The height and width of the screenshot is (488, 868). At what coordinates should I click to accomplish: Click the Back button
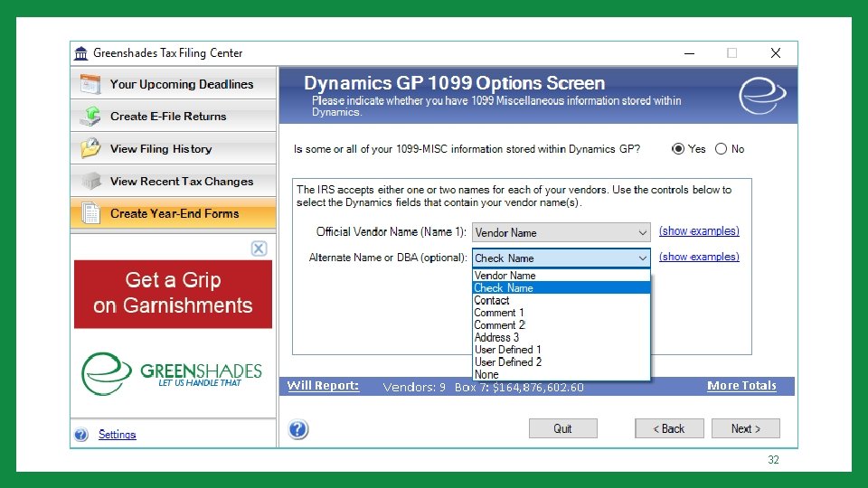point(669,428)
